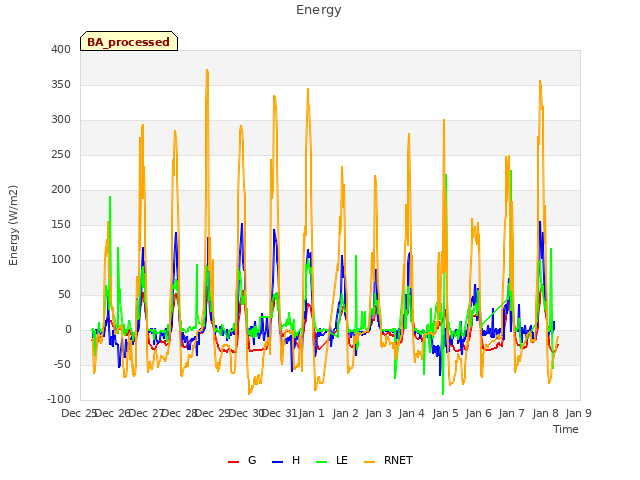
Task: Click the 'Jan 9' x-axis tick label
Action: coord(579,413)
